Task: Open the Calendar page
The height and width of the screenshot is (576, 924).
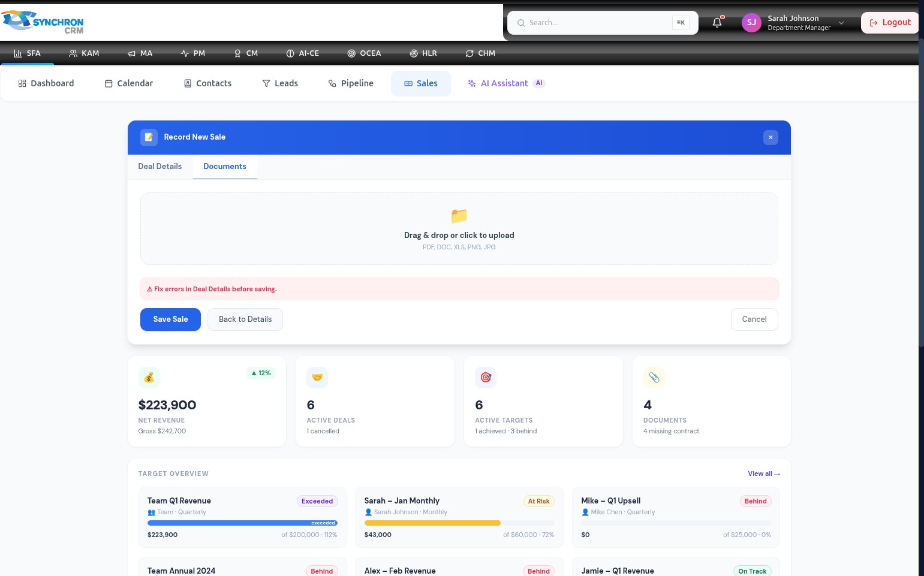Action: [x=129, y=83]
